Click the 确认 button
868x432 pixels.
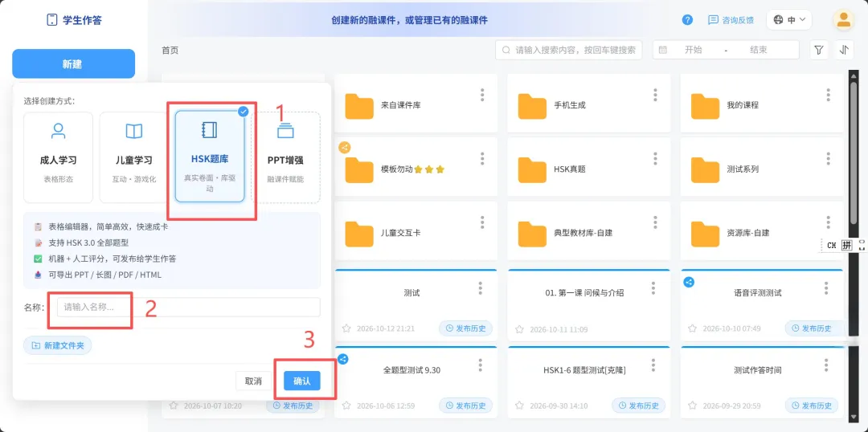[x=302, y=381]
